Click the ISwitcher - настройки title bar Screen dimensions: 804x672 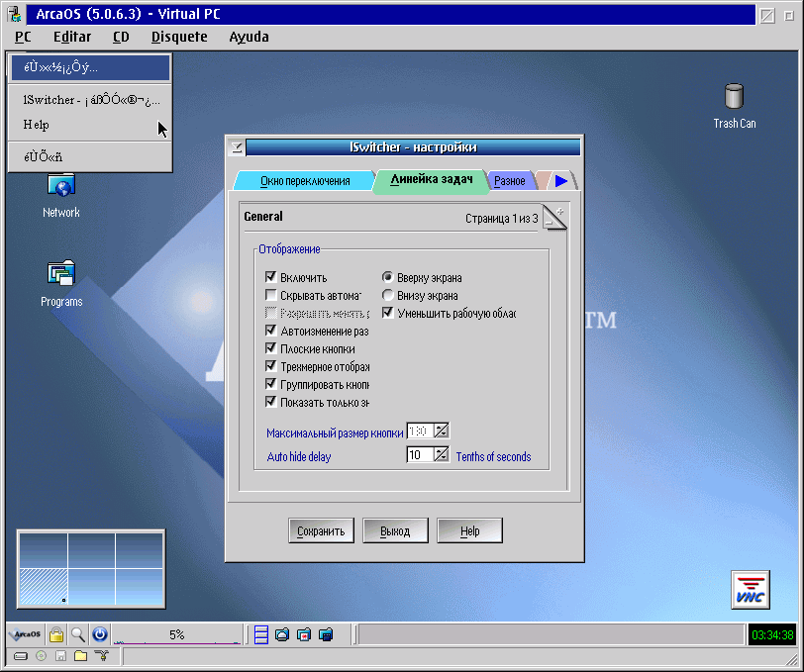tap(413, 147)
